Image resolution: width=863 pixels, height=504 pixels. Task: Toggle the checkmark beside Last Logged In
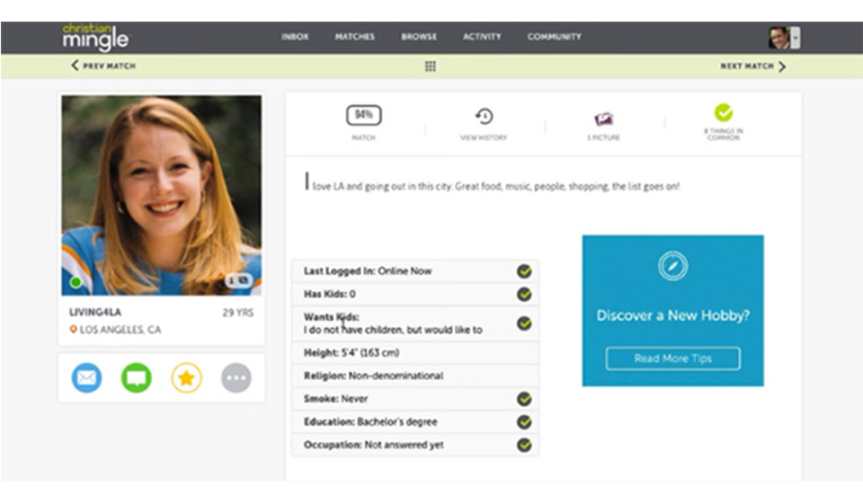(524, 270)
